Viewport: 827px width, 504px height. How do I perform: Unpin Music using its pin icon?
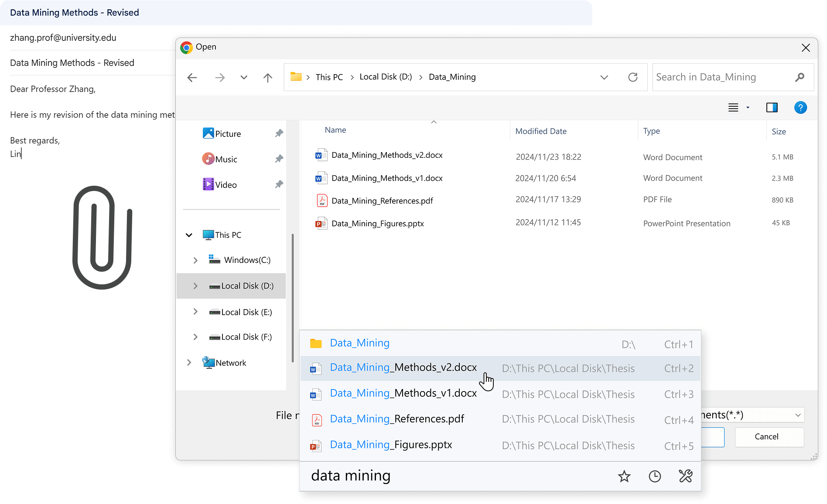[x=279, y=159]
